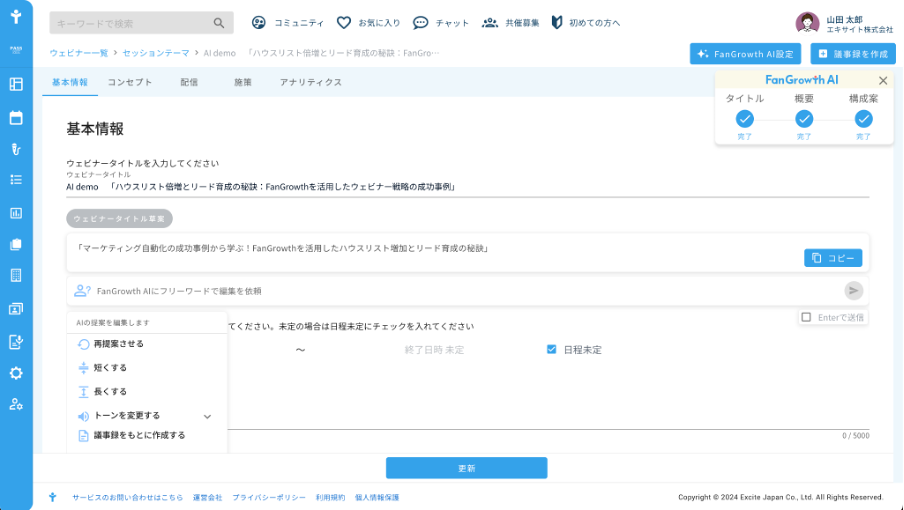Click the 更新 update button
Screen dimensions: 904x510
click(x=466, y=468)
